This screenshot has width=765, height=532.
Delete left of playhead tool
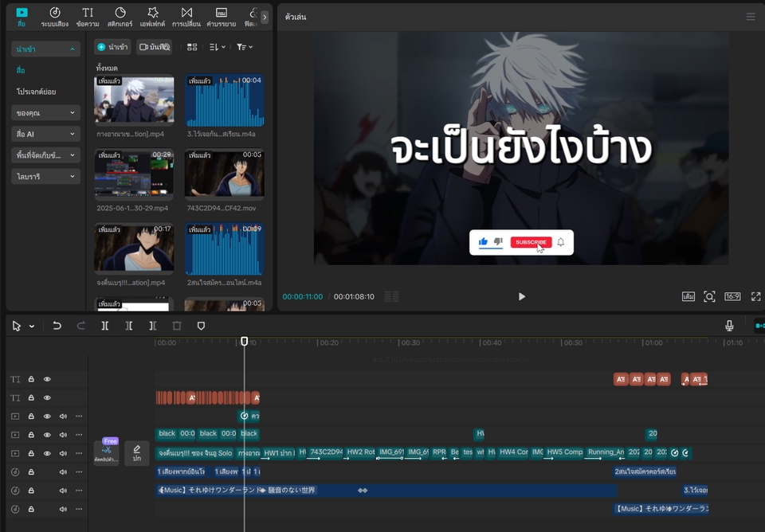[129, 326]
